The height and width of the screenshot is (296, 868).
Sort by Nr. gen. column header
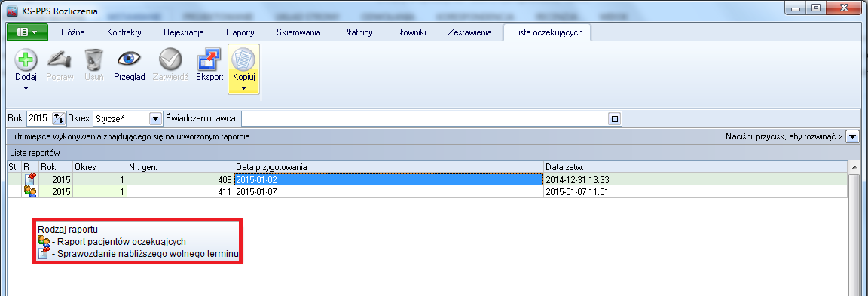tap(181, 166)
